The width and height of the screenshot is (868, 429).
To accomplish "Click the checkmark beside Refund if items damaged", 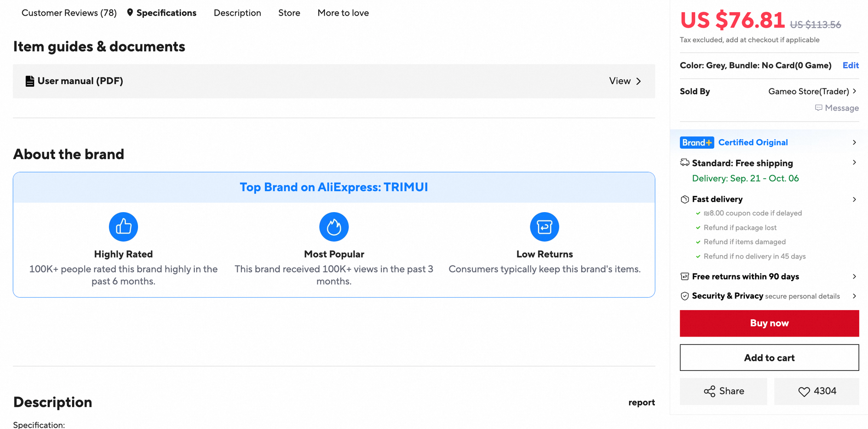I will click(x=698, y=242).
